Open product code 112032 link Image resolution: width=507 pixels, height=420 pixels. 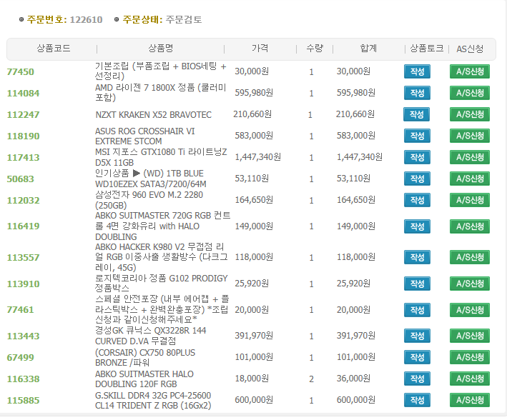coord(23,201)
